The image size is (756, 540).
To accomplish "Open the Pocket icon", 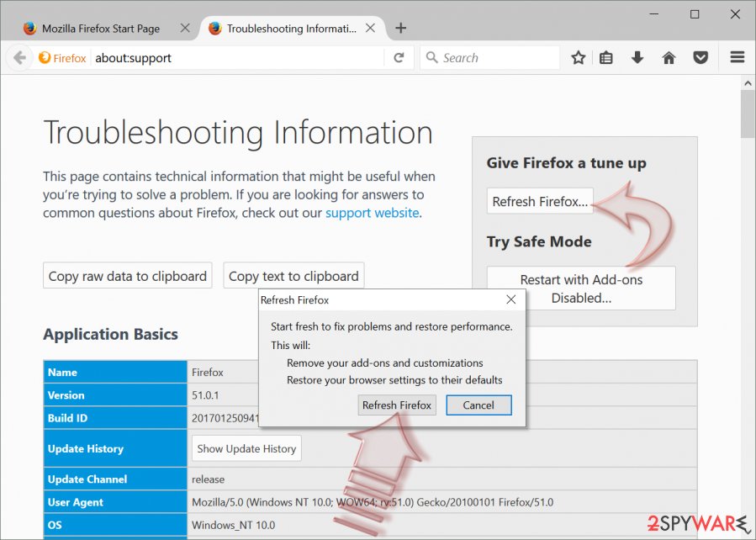I will point(700,58).
